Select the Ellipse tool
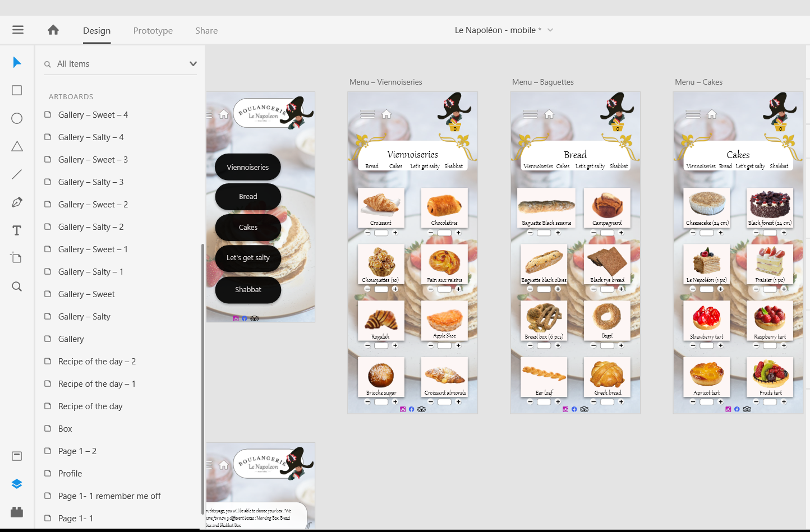The height and width of the screenshot is (532, 810). pos(16,118)
